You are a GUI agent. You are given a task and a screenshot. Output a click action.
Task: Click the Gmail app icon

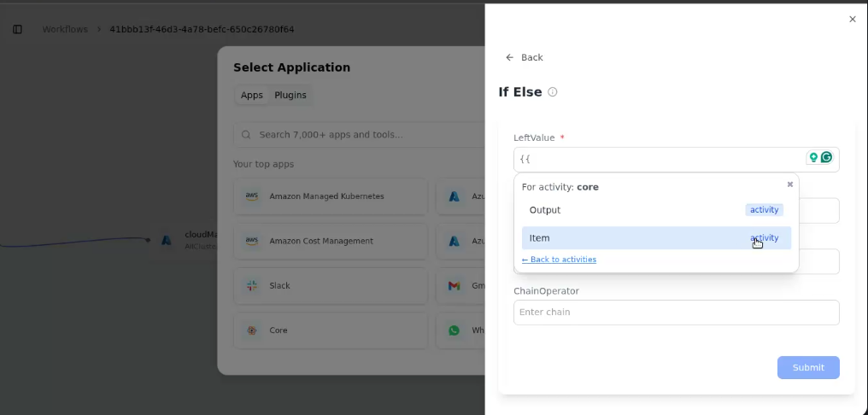click(x=454, y=285)
